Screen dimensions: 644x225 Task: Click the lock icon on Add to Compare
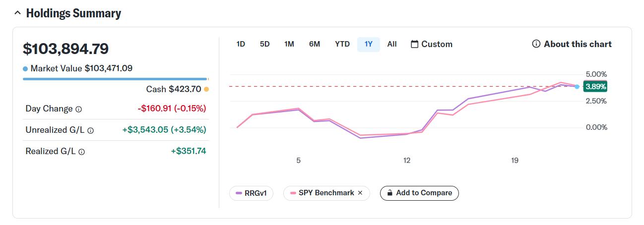coord(390,193)
